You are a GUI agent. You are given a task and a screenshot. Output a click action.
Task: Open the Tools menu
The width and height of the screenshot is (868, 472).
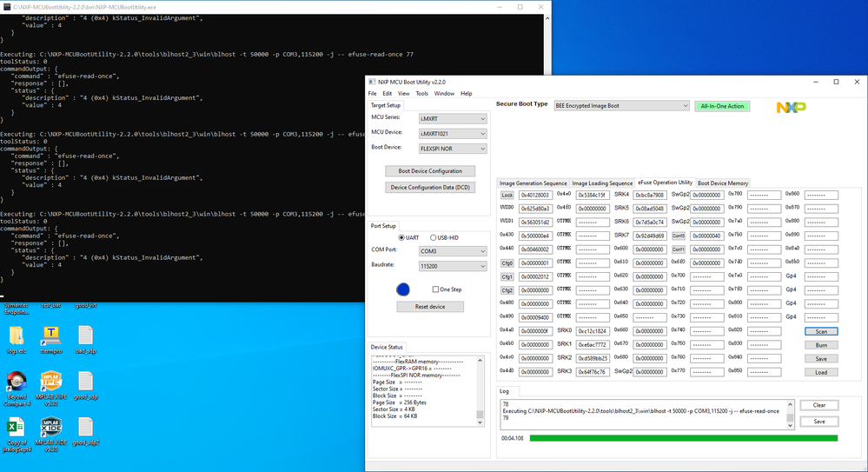pyautogui.click(x=421, y=94)
